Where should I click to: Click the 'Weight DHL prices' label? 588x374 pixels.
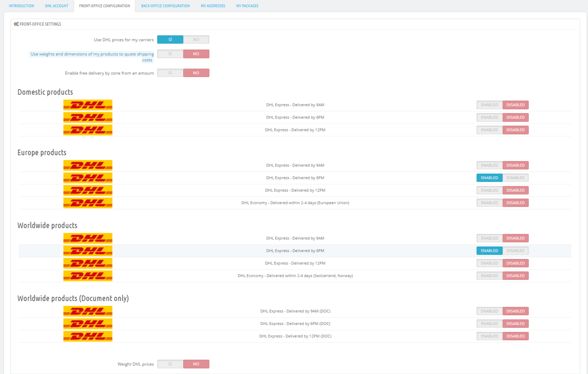point(136,364)
